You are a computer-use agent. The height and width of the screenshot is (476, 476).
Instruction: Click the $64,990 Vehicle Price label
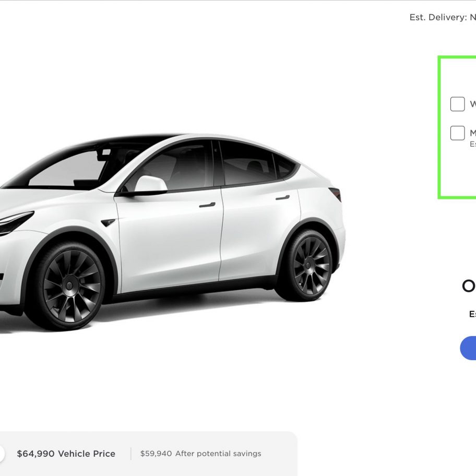click(x=66, y=454)
